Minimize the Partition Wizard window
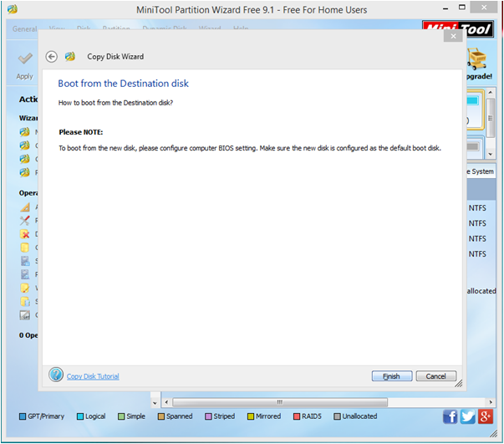504x444 pixels. point(445,8)
